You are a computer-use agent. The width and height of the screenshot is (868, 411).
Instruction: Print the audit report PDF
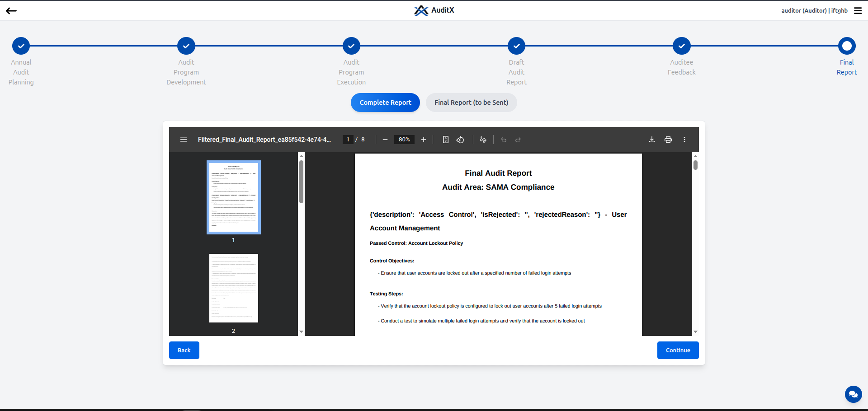click(x=668, y=140)
